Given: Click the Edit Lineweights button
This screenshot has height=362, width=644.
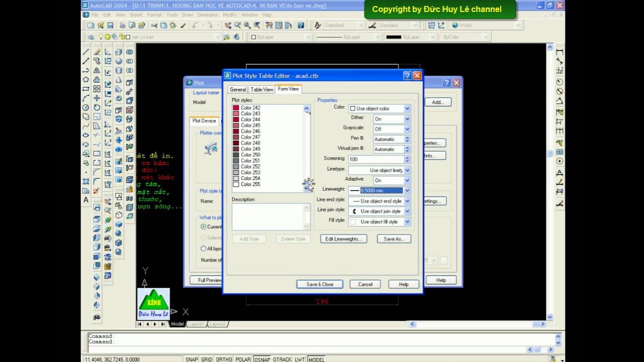Looking at the screenshot, I should [x=344, y=239].
